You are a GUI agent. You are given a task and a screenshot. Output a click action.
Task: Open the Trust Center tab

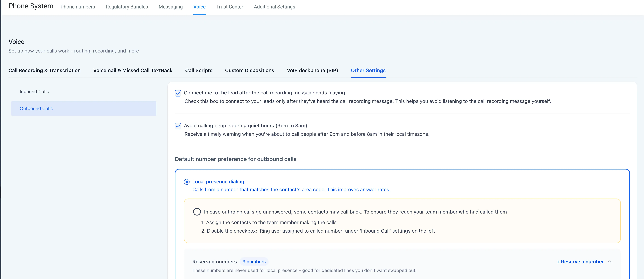coord(230,7)
